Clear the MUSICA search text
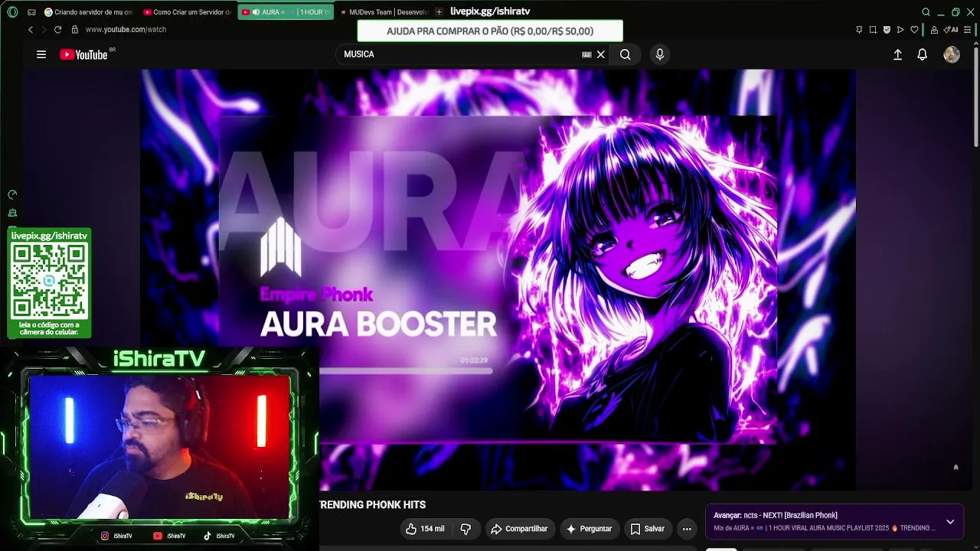 point(601,54)
